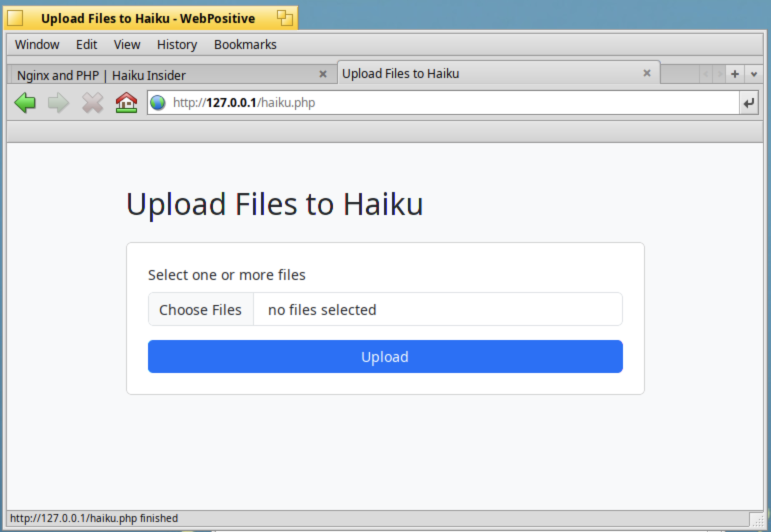Click the Forward navigation arrow

tap(58, 103)
